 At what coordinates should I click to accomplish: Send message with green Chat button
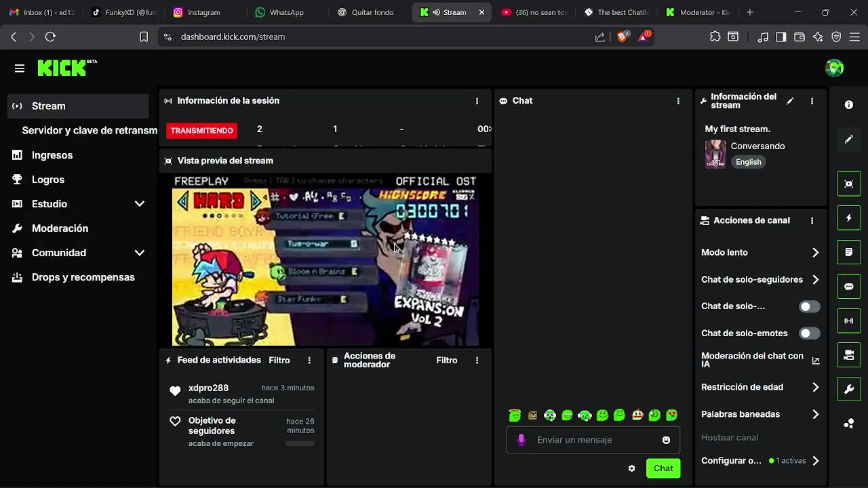tap(663, 468)
